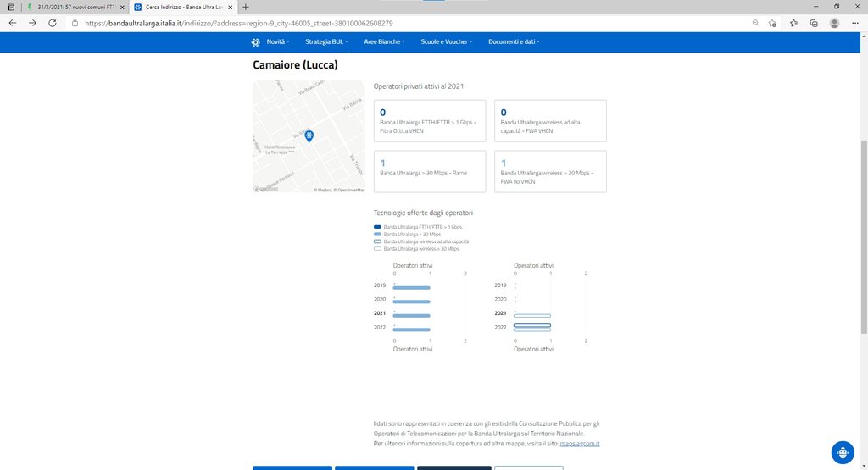Open the browser zoom magnifier icon

click(x=755, y=23)
